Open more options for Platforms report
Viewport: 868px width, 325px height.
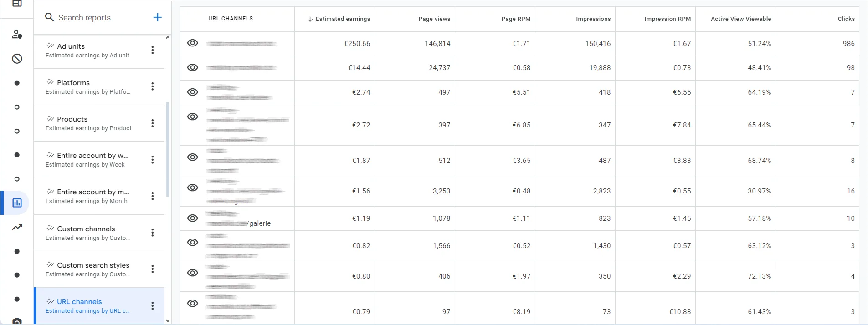[x=153, y=86]
